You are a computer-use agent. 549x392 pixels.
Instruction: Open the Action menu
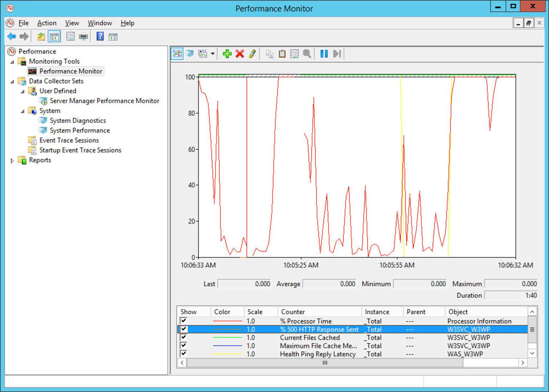point(46,23)
